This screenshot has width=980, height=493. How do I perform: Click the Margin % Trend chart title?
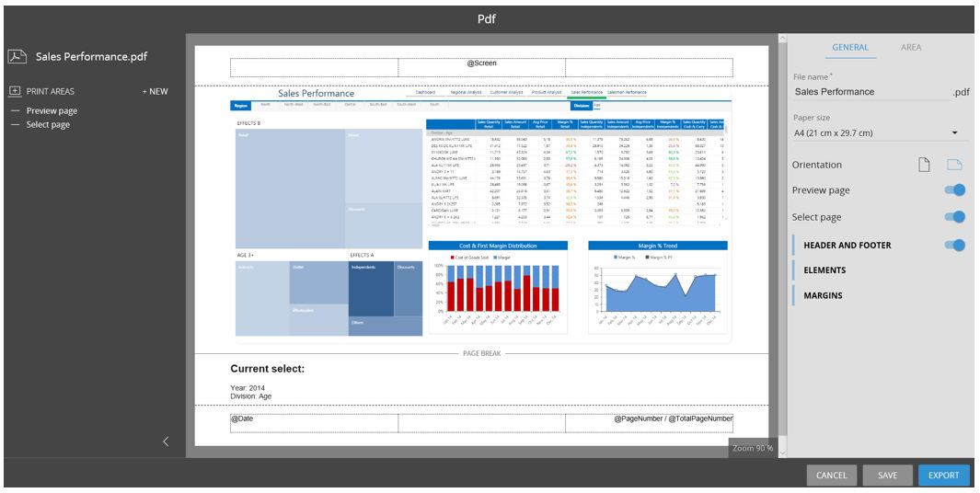(x=658, y=246)
